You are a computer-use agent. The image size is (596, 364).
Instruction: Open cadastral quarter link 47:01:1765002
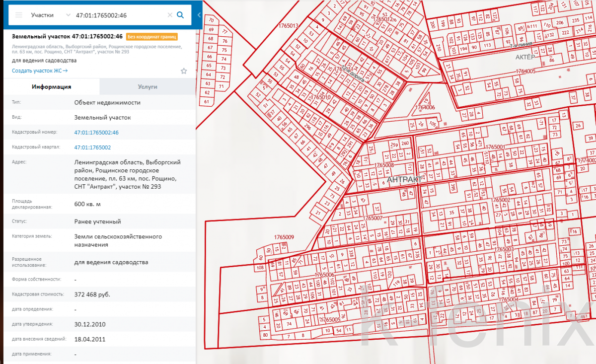(x=92, y=147)
